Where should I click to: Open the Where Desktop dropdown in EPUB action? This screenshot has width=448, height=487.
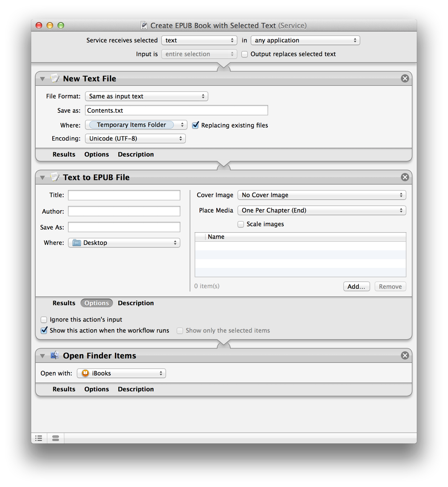124,243
